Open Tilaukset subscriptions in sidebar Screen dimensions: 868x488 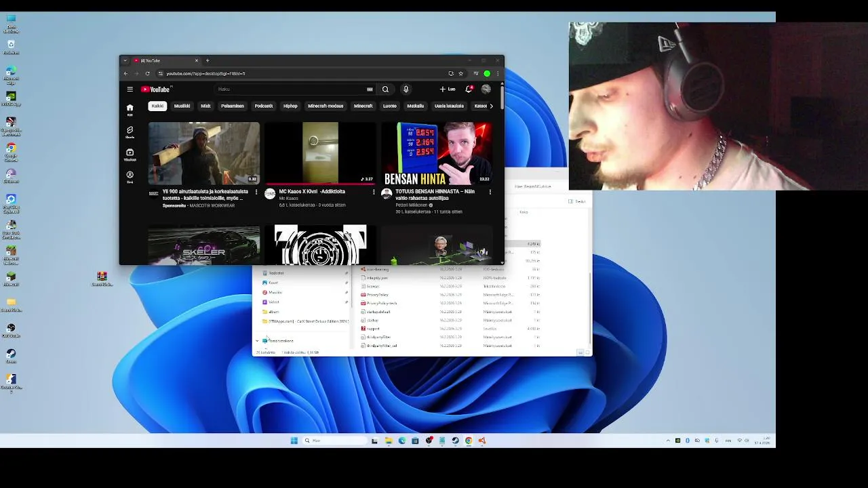[x=130, y=155]
